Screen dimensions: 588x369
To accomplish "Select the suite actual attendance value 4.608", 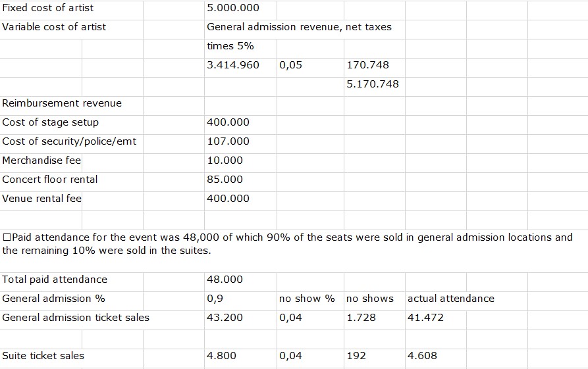I will (422, 356).
